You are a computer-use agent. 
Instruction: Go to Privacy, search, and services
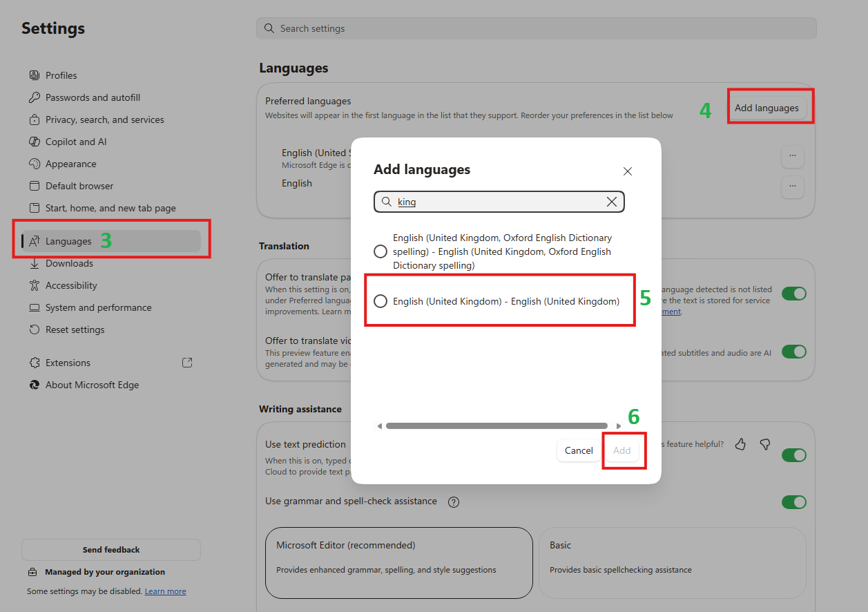pos(104,119)
